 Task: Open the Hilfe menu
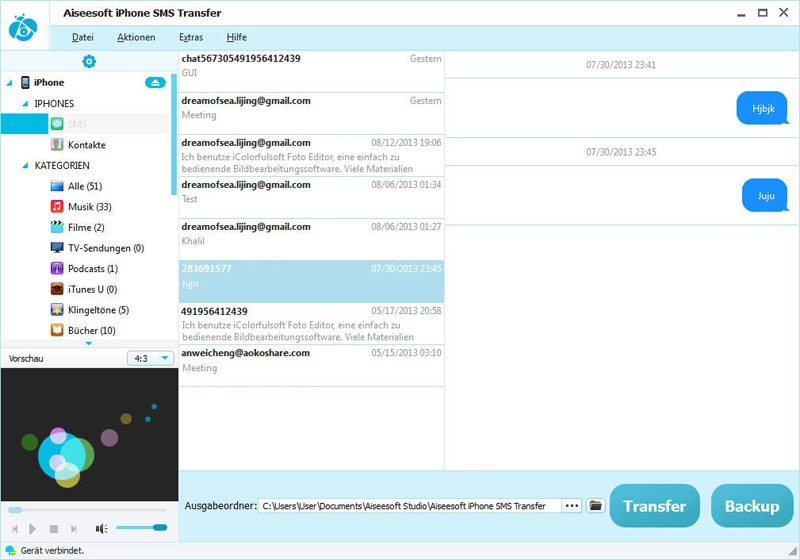(x=236, y=37)
